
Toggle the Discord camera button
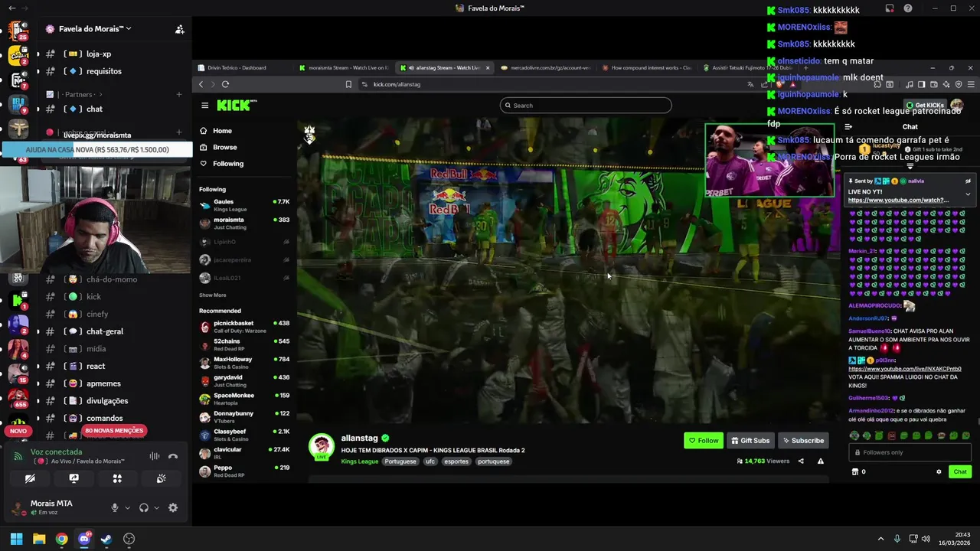pyautogui.click(x=30, y=478)
